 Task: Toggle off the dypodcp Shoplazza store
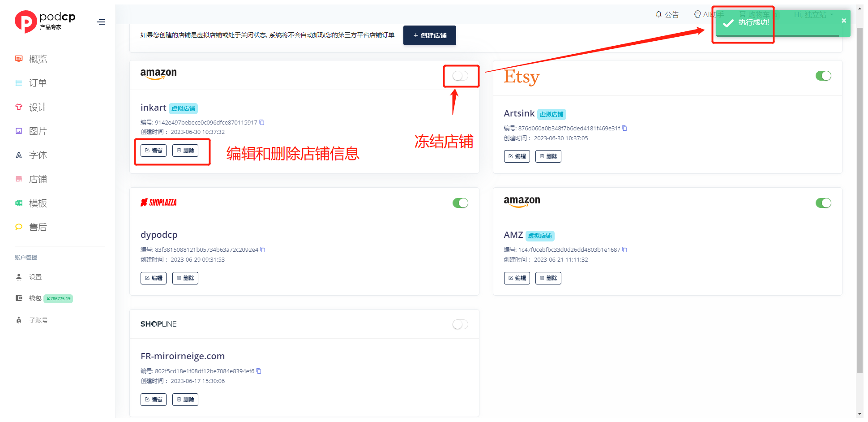pyautogui.click(x=460, y=203)
